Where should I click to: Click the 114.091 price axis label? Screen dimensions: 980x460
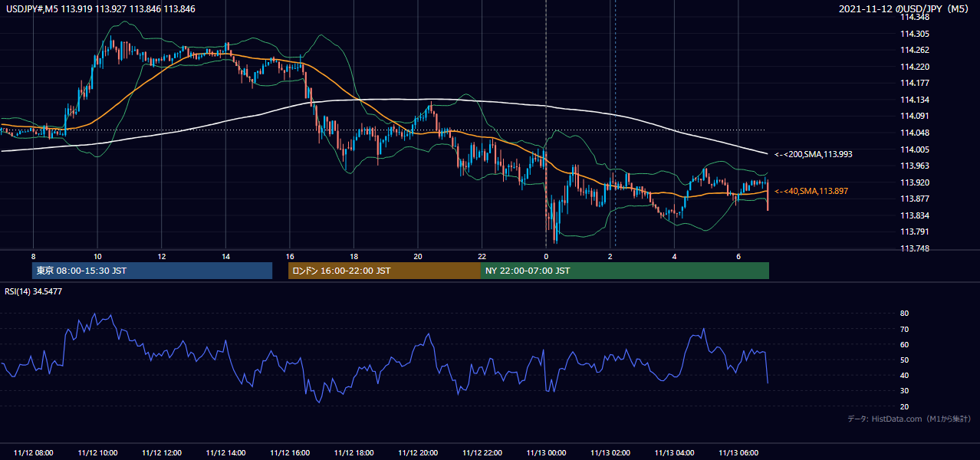pyautogui.click(x=915, y=116)
